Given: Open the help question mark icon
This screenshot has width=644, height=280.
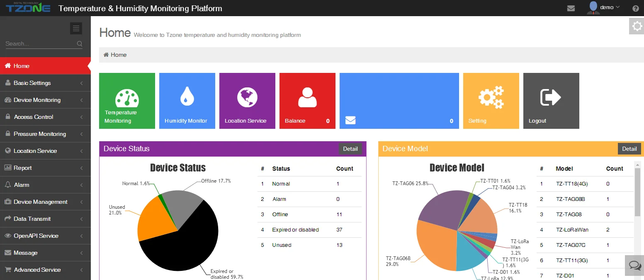Looking at the screenshot, I should pyautogui.click(x=636, y=8).
